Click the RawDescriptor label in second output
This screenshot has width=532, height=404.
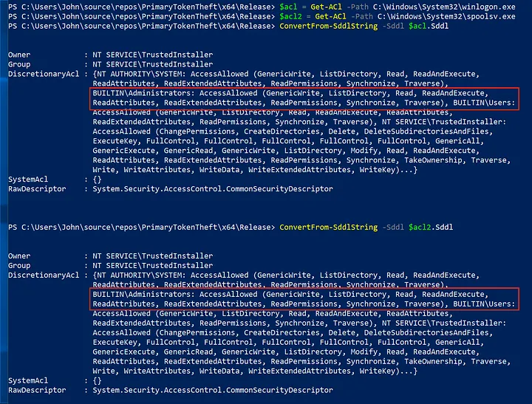tap(35, 390)
